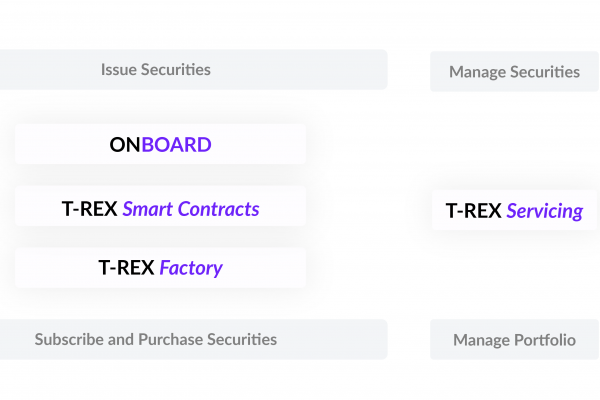The height and width of the screenshot is (400, 600).
Task: Click the purple Smart Contracts italic text
Action: 191,209
